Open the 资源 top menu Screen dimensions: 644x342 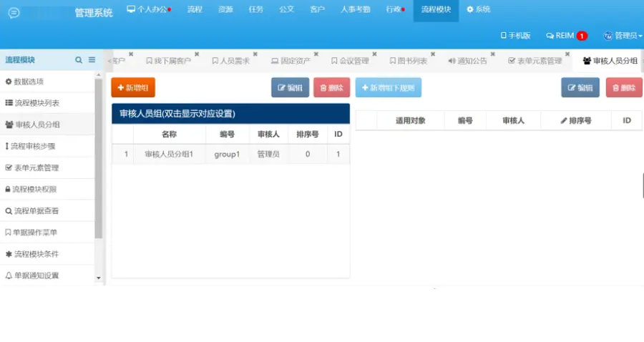pyautogui.click(x=225, y=9)
